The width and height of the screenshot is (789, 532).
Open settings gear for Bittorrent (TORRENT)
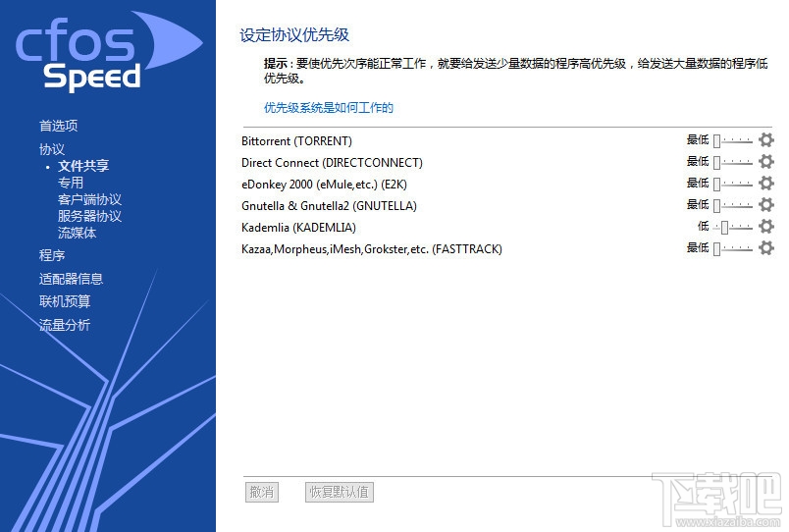(x=765, y=140)
